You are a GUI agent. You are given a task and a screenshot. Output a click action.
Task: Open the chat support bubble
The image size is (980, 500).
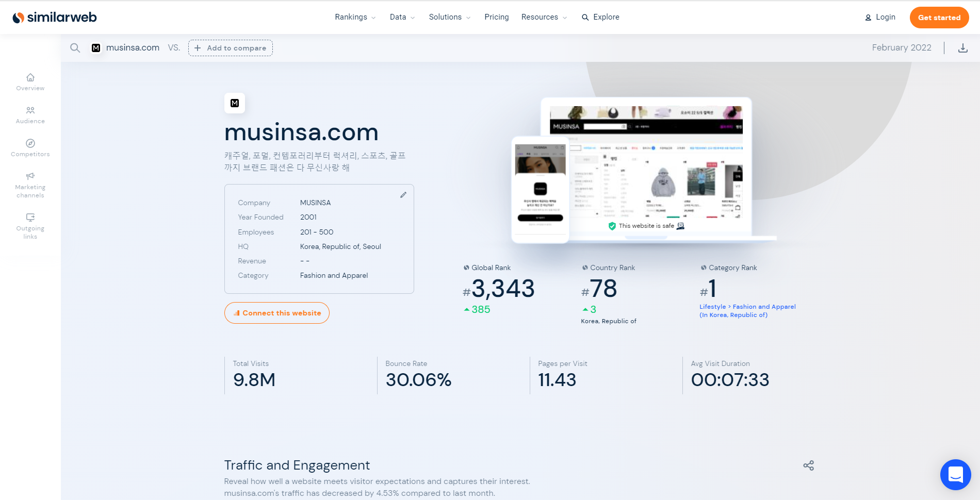pyautogui.click(x=955, y=474)
